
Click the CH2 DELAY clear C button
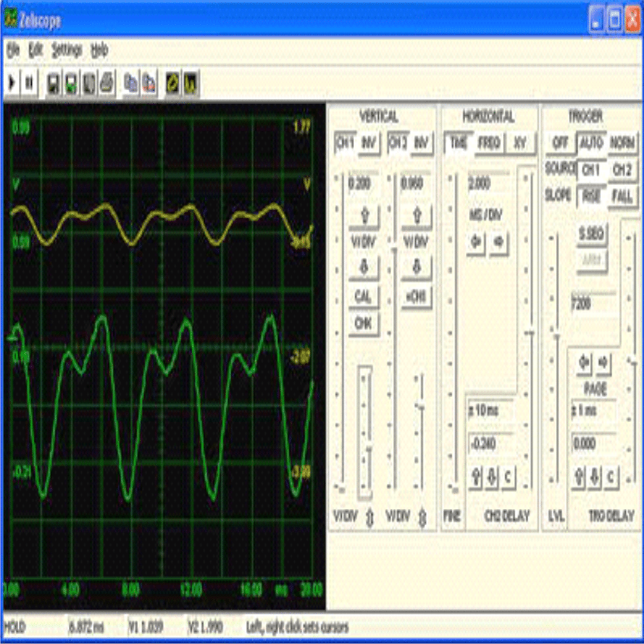(508, 477)
